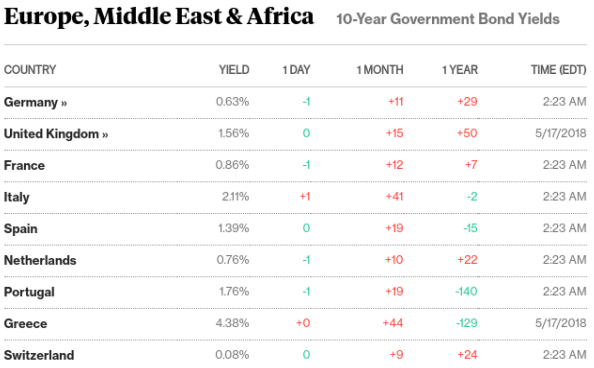Viewport: 594px width, 368px height.
Task: Select the Italy country name
Action: [17, 197]
